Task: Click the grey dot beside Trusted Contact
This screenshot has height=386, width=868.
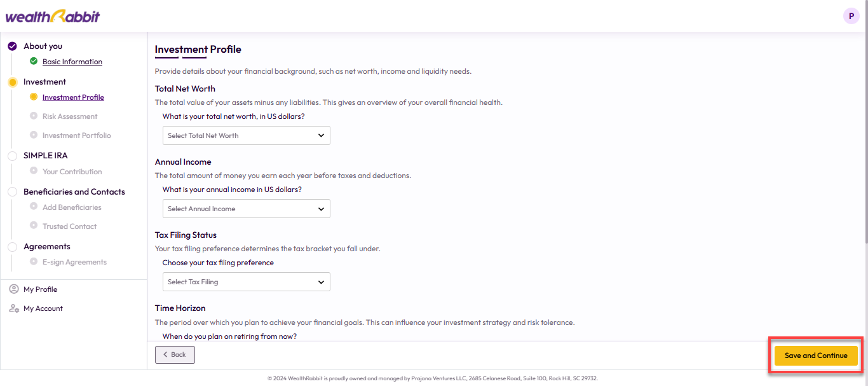Action: [34, 226]
